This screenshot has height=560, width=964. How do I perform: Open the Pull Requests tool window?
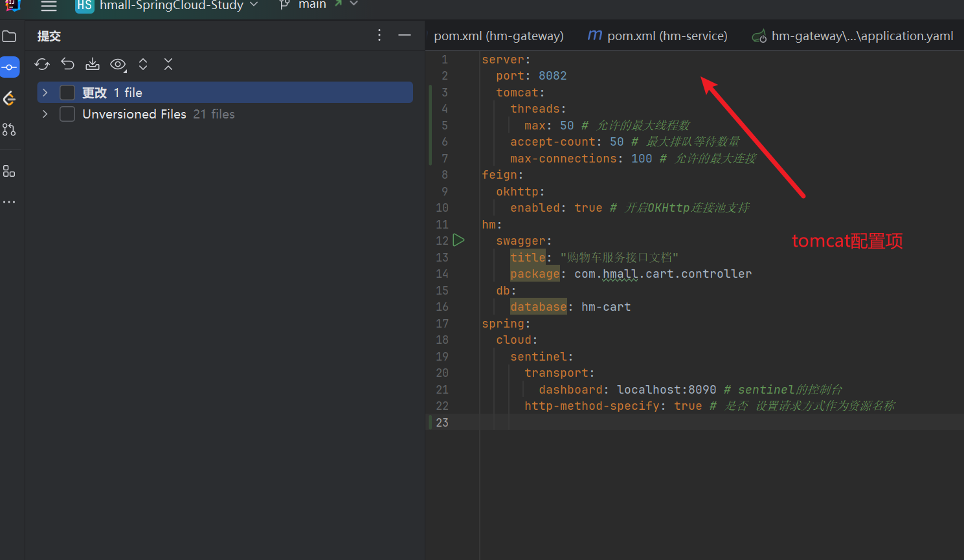[x=9, y=129]
